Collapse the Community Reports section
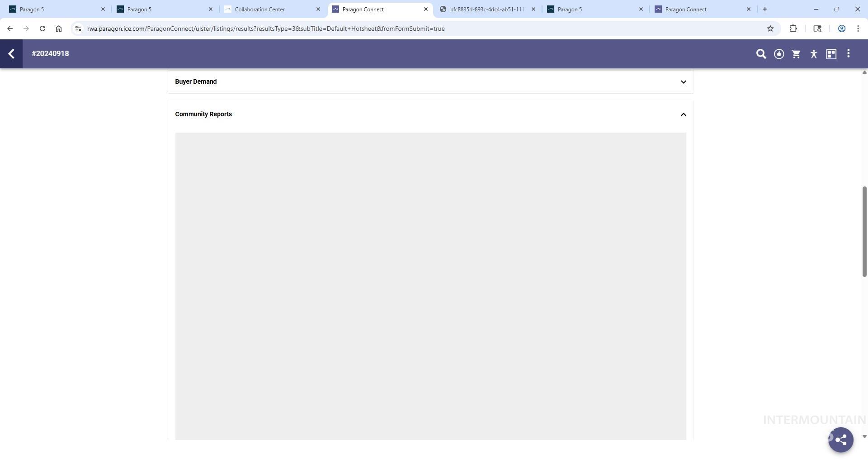The height and width of the screenshot is (467, 868). [683, 114]
